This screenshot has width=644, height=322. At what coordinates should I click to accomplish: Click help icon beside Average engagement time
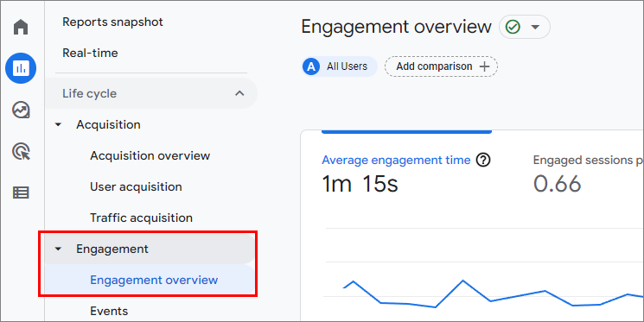point(483,160)
